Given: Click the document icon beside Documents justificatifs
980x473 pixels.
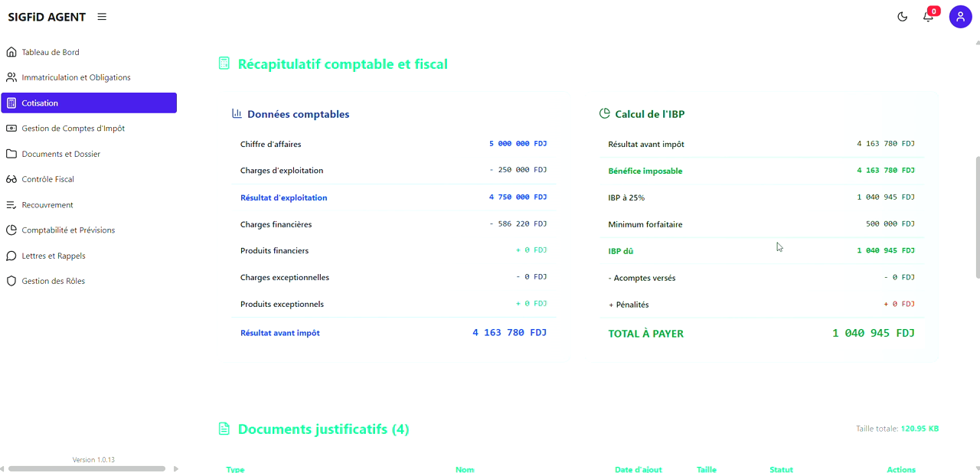Looking at the screenshot, I should [224, 428].
